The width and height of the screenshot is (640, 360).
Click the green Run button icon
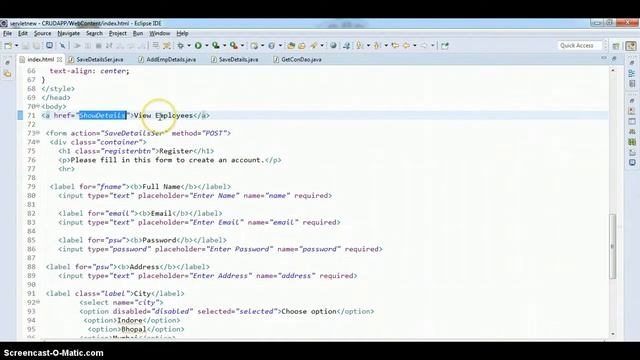[198, 46]
